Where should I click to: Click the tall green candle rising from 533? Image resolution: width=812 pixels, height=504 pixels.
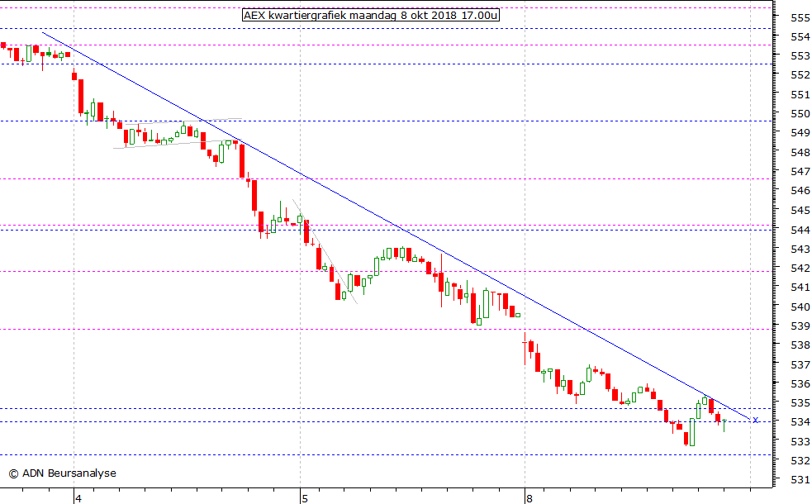pyautogui.click(x=692, y=432)
